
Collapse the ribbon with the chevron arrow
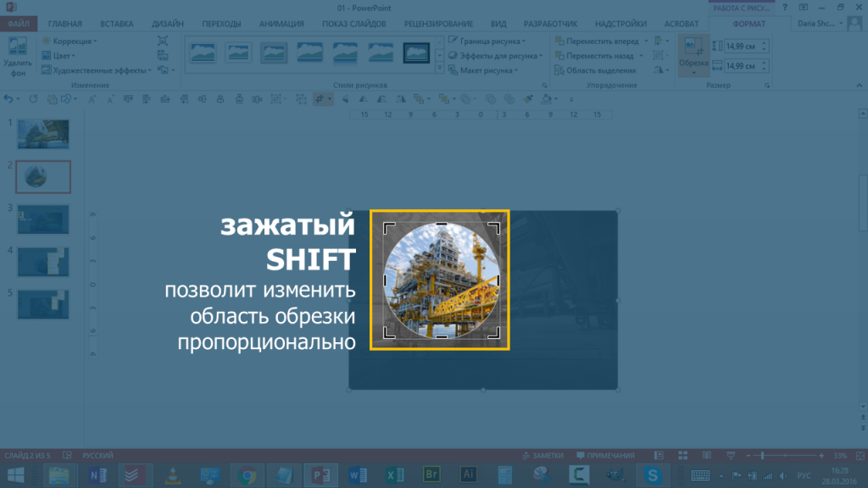[860, 86]
